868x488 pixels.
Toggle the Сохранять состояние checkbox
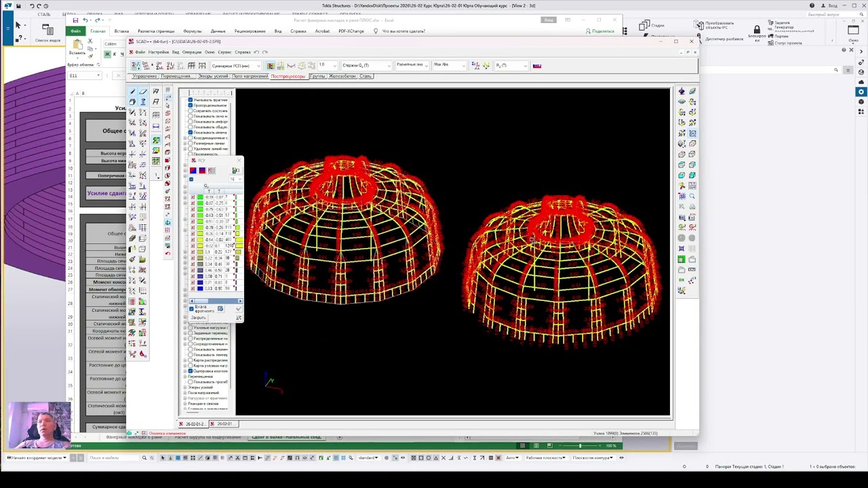191,111
